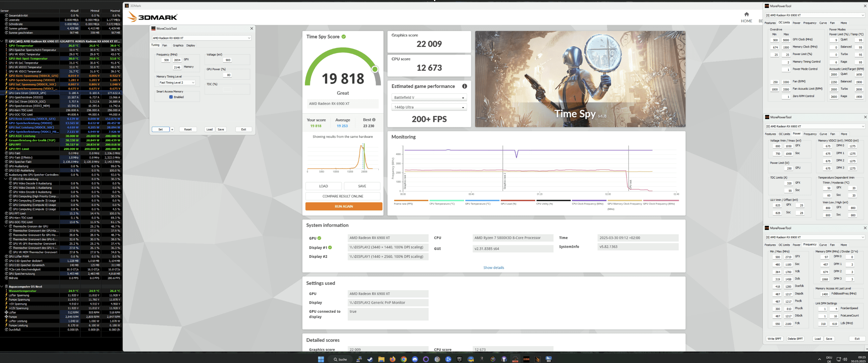This screenshot has width=868, height=363.
Task: Click the Set button in MoreClockTool
Action: (x=161, y=129)
